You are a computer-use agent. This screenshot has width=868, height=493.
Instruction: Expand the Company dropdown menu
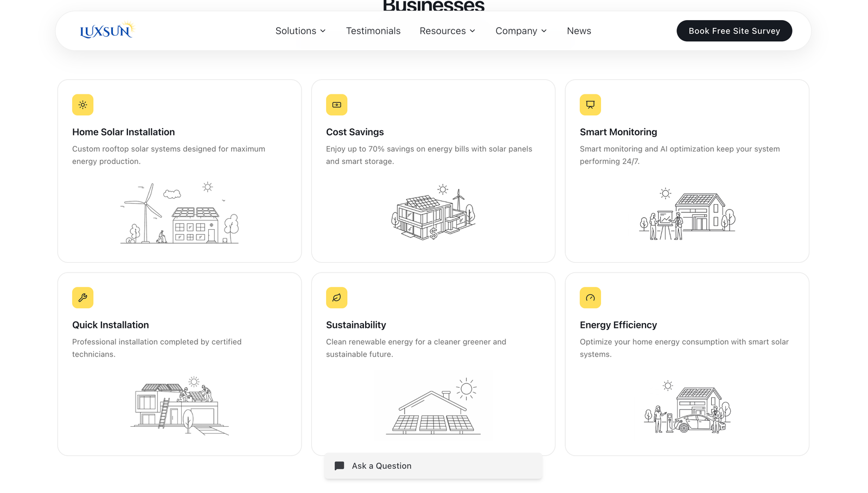click(521, 31)
